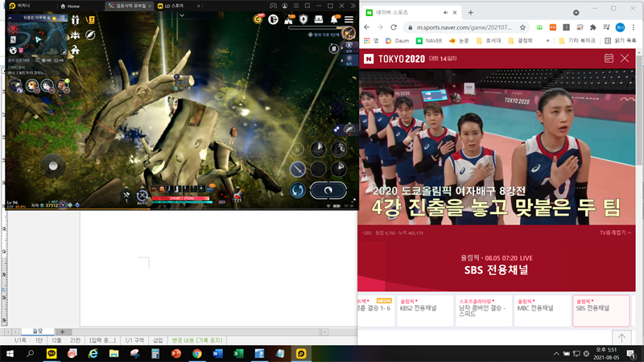Select the KBS2 전용채널 channel card
The height and width of the screenshot is (362, 644).
pos(425,311)
